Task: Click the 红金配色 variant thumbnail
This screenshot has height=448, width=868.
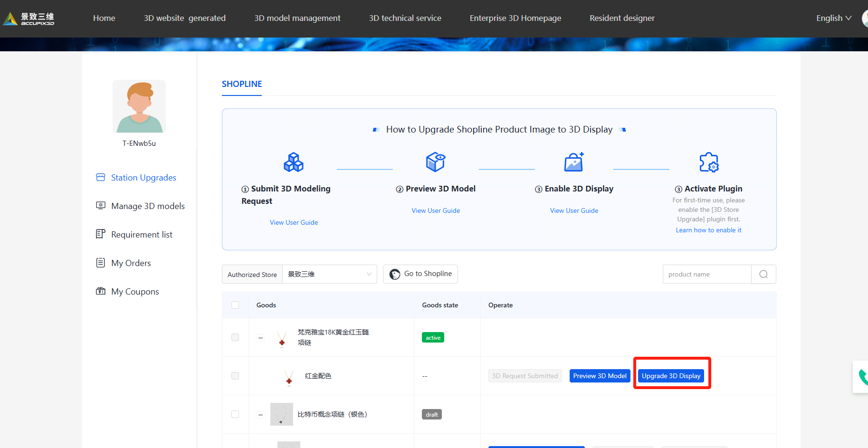Action: [289, 378]
